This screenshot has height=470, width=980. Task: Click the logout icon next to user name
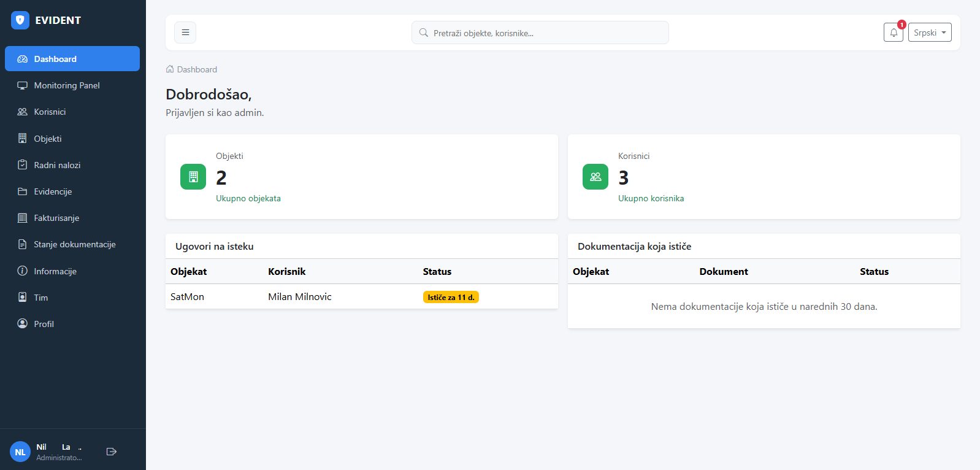(112, 452)
